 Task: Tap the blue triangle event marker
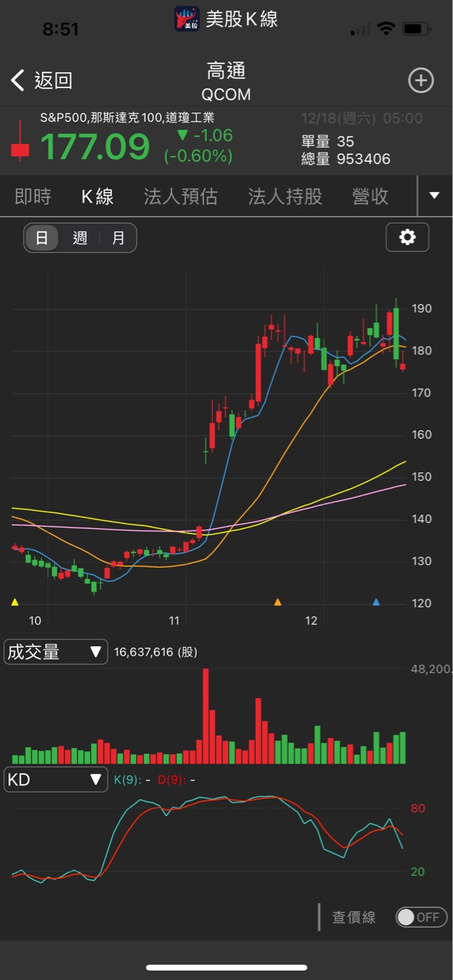pyautogui.click(x=376, y=603)
